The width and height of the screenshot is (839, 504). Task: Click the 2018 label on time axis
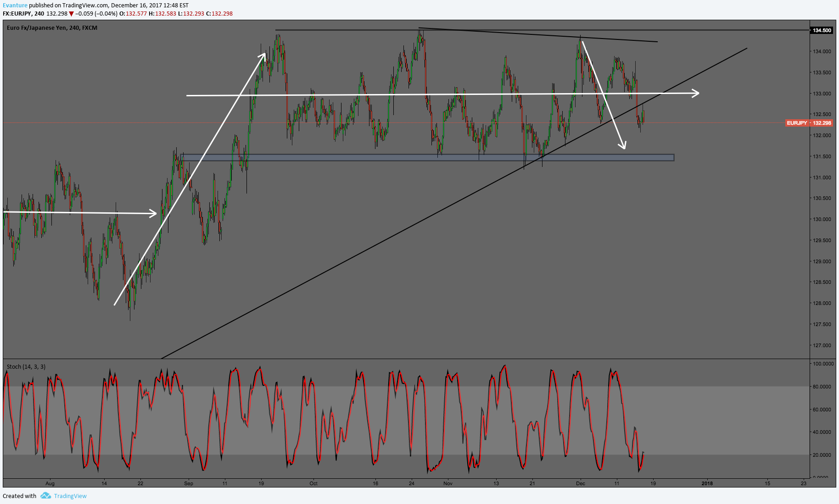pos(707,483)
